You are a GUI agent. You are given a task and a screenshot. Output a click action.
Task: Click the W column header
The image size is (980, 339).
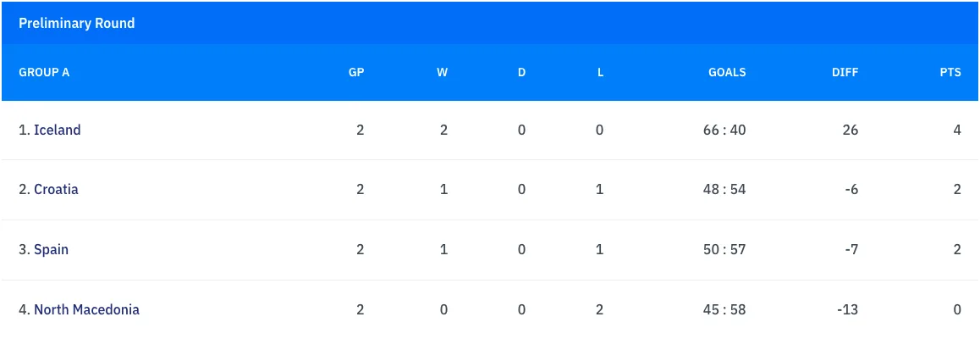pyautogui.click(x=442, y=72)
